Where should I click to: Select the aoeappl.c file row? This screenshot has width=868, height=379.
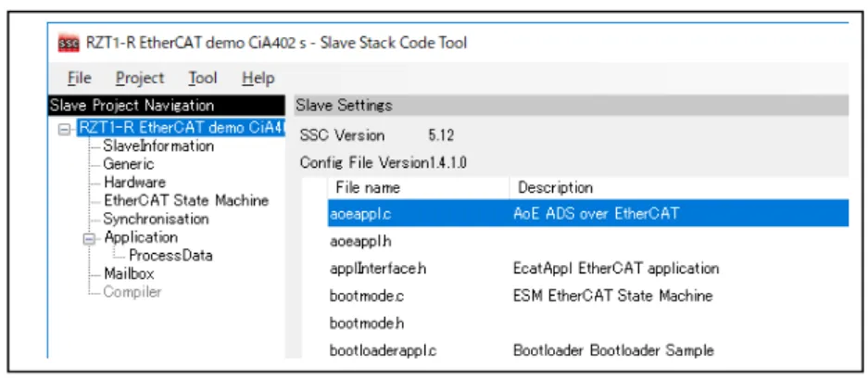[x=588, y=214]
